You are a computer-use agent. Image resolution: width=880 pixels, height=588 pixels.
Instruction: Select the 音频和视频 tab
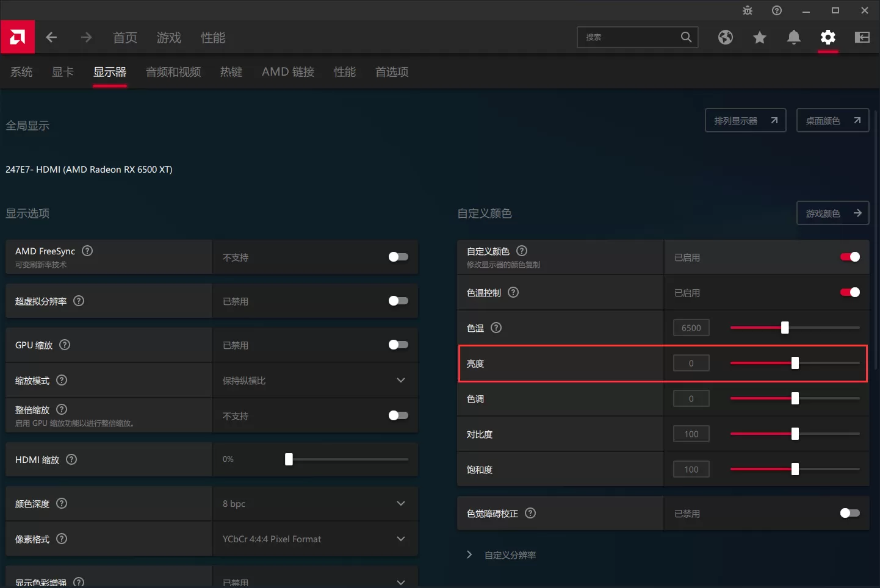coord(173,72)
